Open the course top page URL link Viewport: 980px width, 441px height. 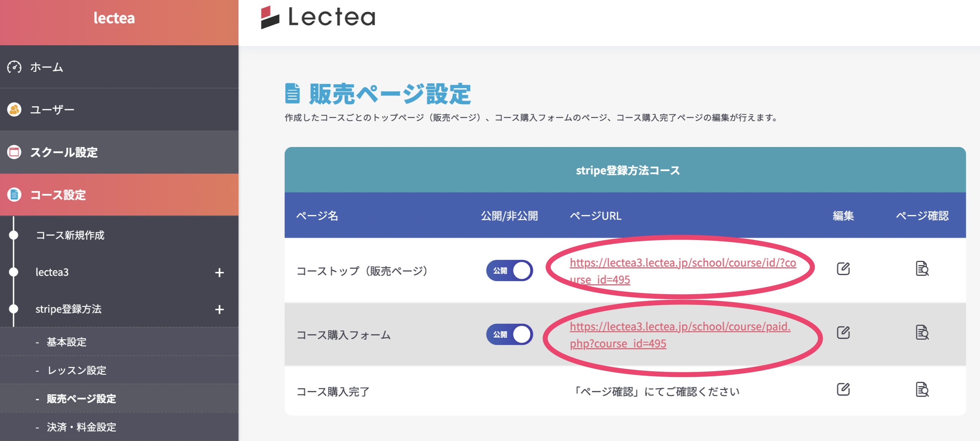tap(682, 263)
